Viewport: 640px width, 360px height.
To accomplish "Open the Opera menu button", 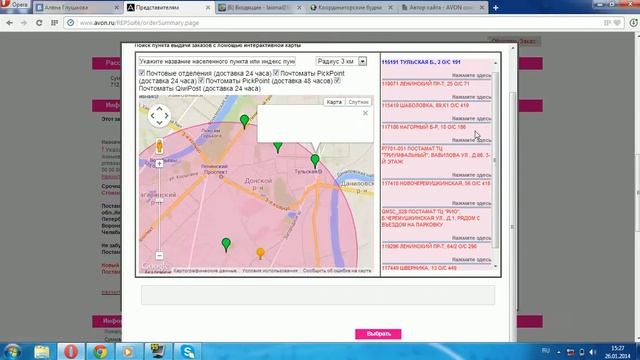I will 15,5.
